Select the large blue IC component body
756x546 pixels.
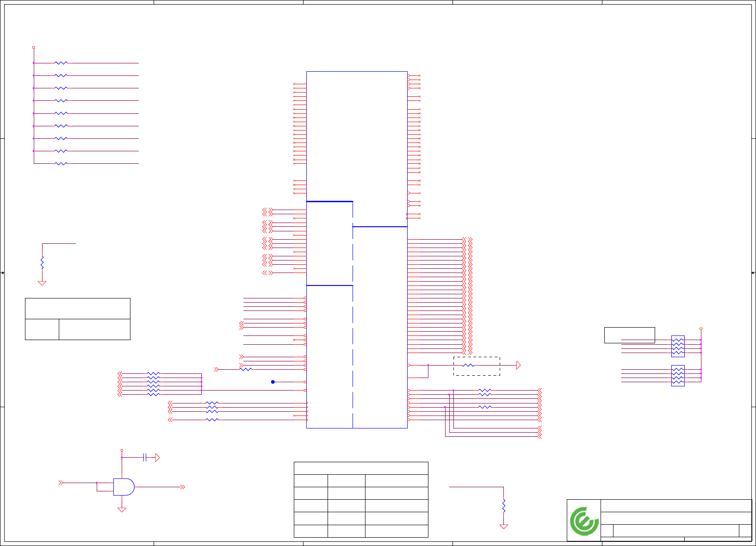pyautogui.click(x=357, y=250)
